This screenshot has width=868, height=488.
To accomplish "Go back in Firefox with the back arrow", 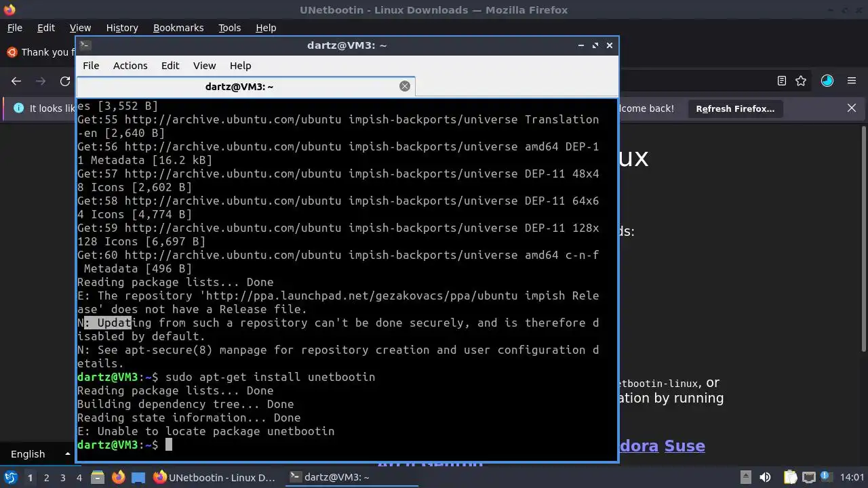I will (x=16, y=81).
